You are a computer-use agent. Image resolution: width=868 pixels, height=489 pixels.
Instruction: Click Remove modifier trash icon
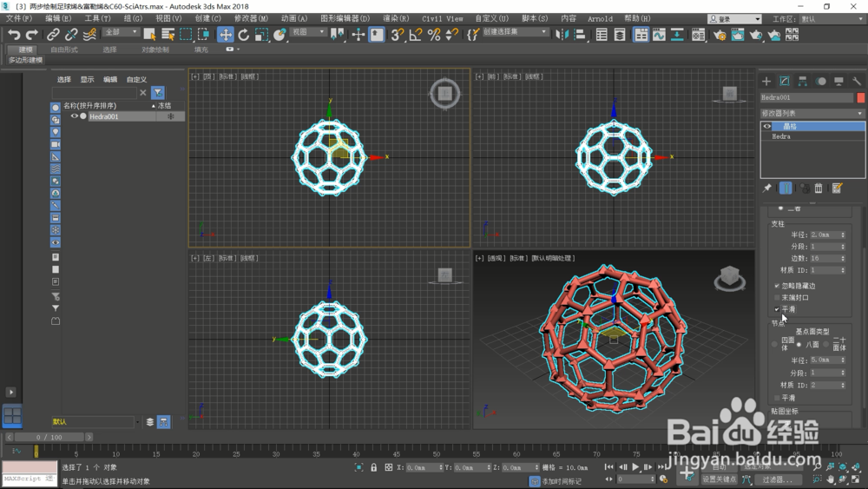coord(819,188)
